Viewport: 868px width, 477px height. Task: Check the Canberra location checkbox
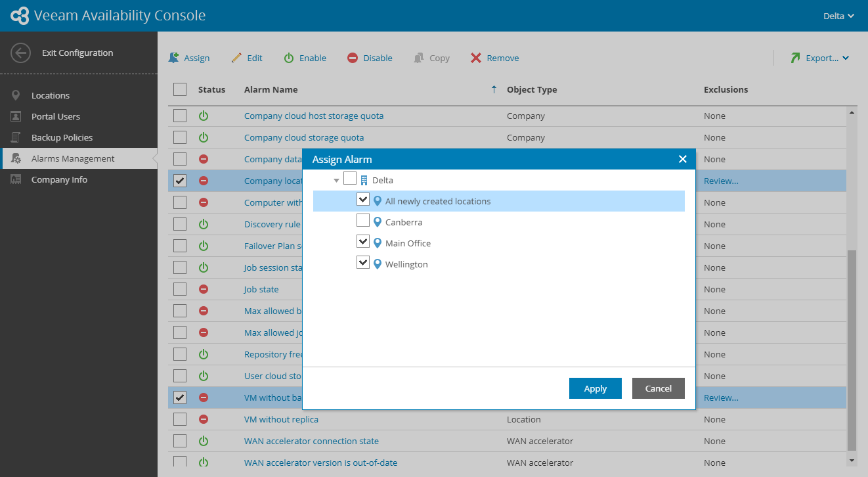(x=363, y=221)
